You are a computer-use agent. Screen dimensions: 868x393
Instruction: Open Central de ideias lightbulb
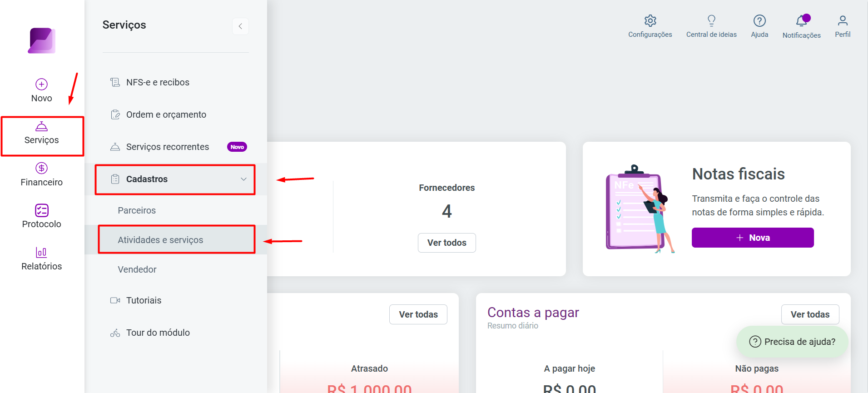point(711,20)
